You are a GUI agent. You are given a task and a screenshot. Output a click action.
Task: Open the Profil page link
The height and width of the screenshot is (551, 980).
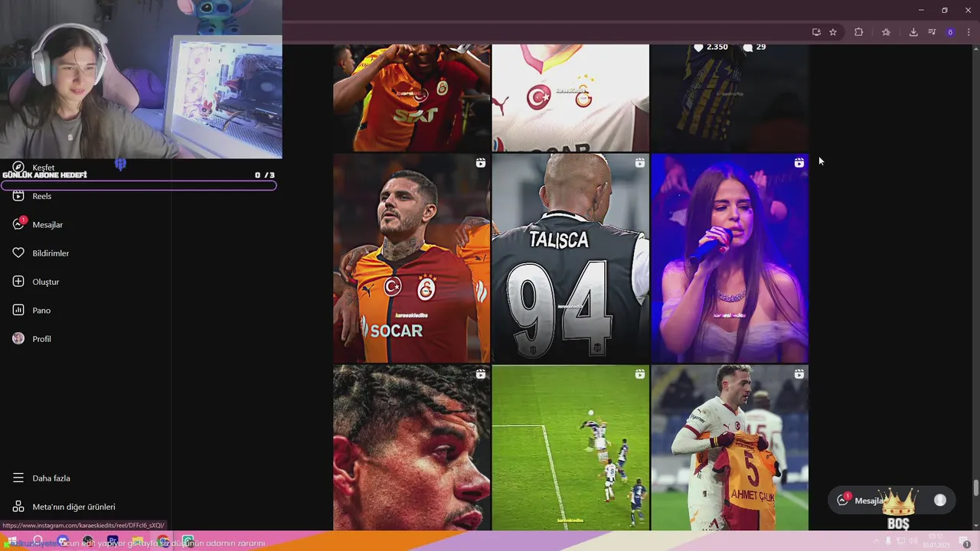pyautogui.click(x=41, y=339)
